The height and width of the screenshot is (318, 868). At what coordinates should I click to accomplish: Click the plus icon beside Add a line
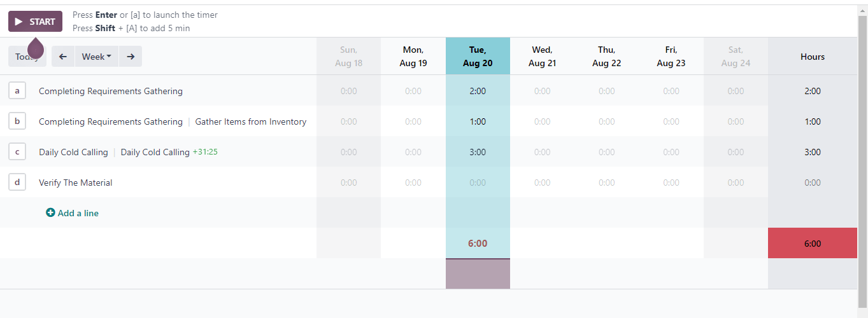(x=50, y=213)
